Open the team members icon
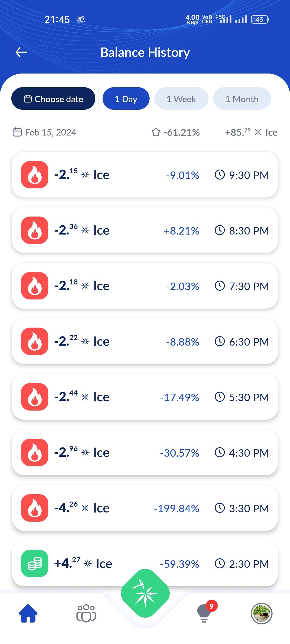The image size is (290, 644). (86, 613)
